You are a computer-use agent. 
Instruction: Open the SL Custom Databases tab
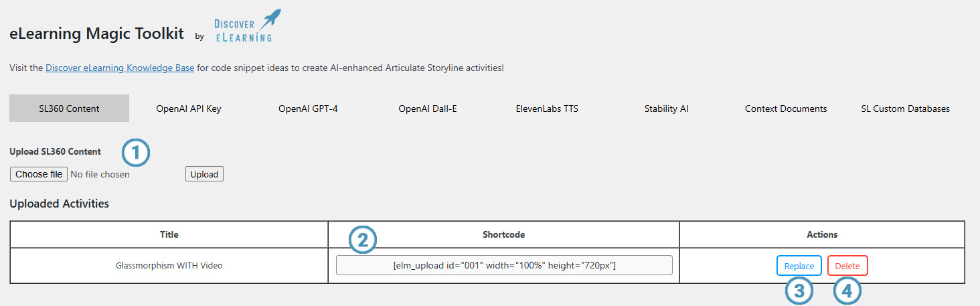pos(905,108)
